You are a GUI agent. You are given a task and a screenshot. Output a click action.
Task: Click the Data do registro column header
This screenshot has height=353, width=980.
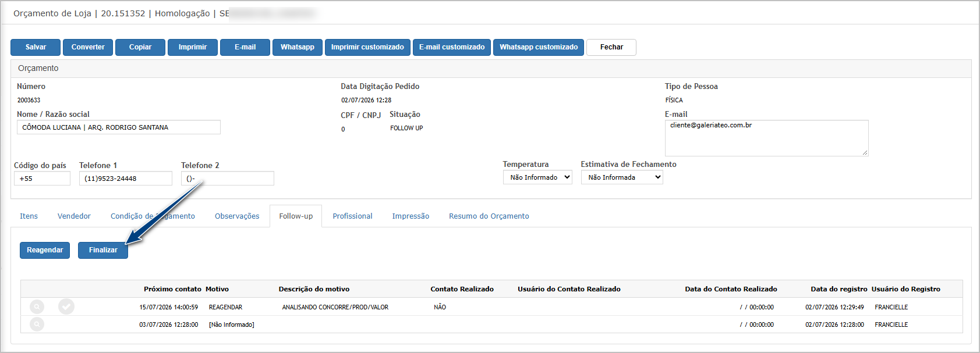point(839,289)
